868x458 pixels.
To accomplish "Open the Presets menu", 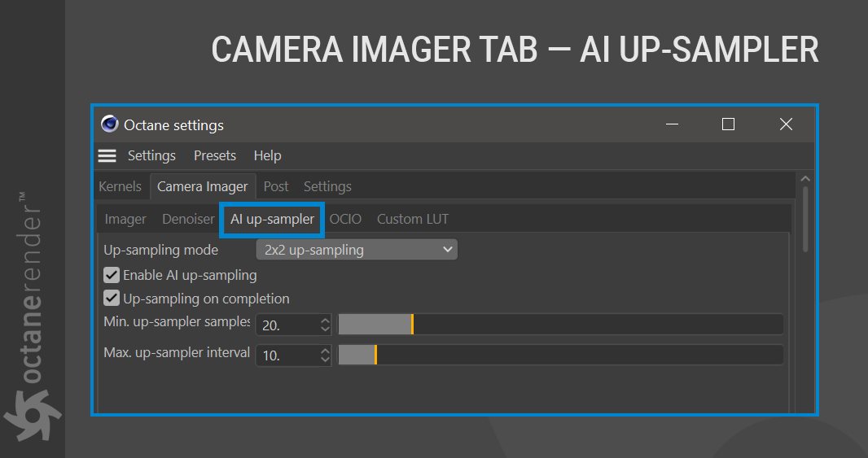I will pos(215,155).
